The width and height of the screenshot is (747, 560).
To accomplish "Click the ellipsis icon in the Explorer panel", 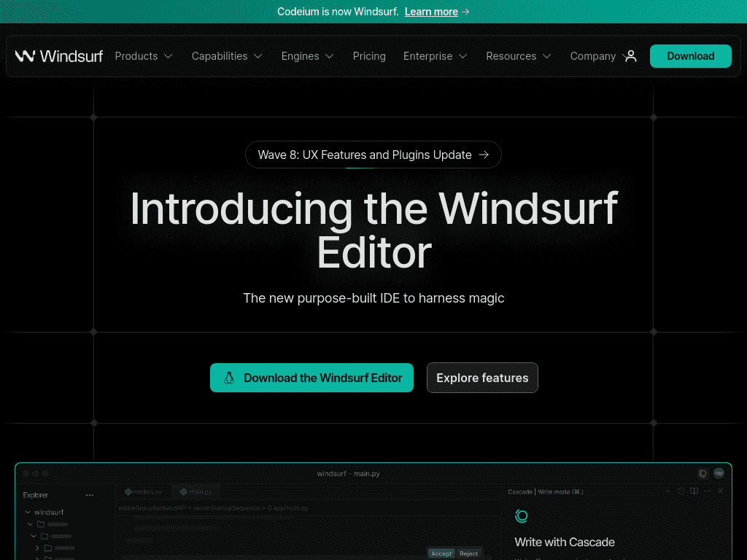I will pos(90,494).
